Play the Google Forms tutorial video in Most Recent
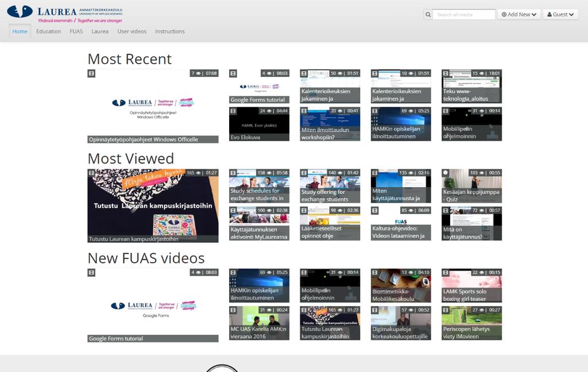The width and height of the screenshot is (588, 372). pyautogui.click(x=259, y=86)
